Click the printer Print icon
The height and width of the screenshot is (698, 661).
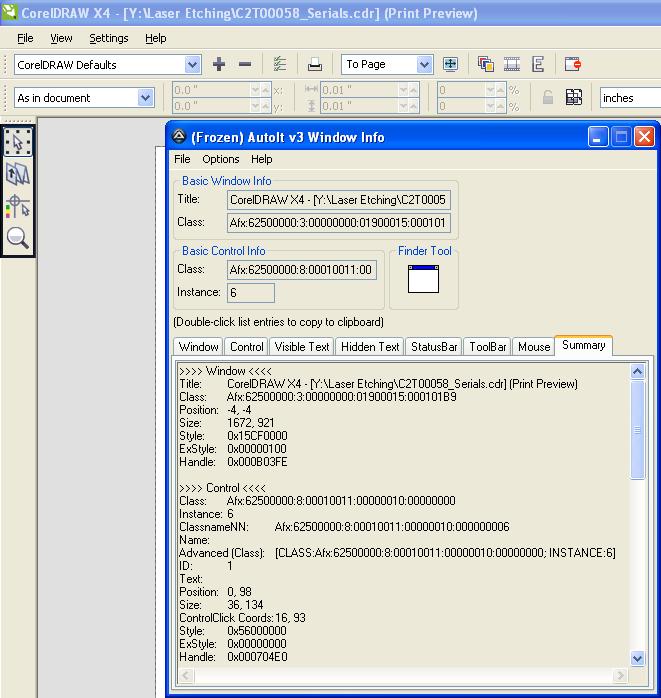[x=314, y=65]
